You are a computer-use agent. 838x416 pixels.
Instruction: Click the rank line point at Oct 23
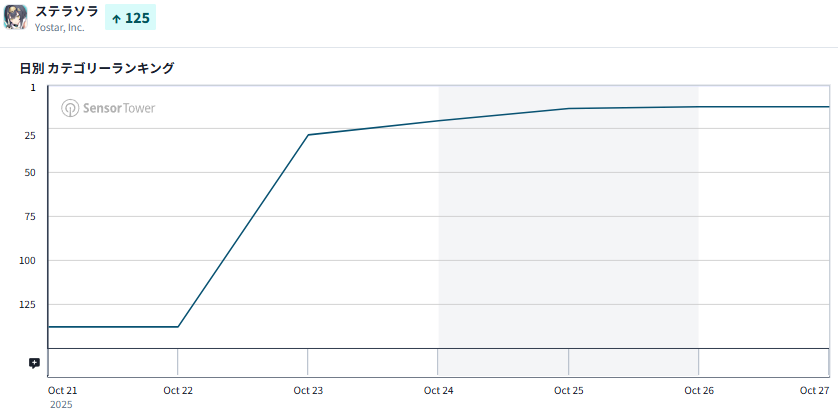coord(308,135)
